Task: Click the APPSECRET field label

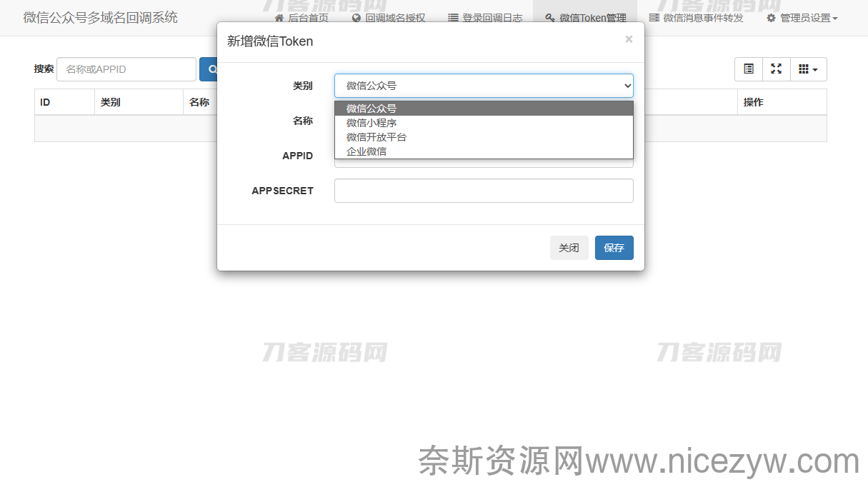Action: click(x=282, y=191)
